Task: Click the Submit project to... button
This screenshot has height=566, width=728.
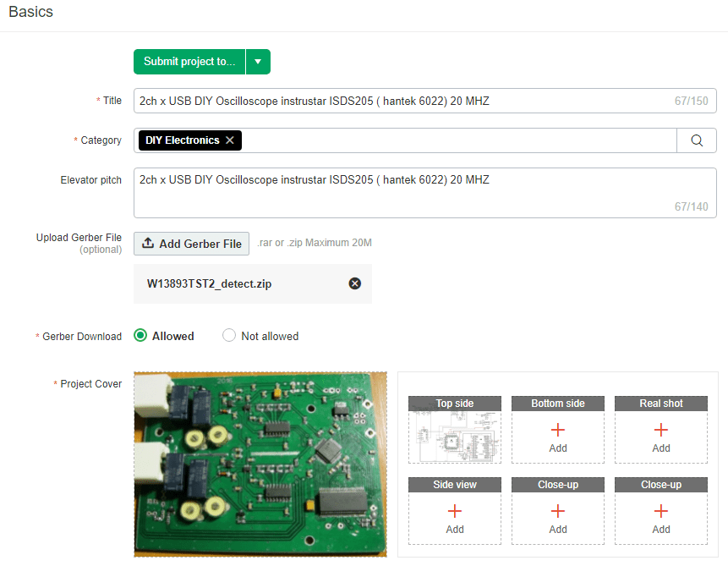Action: pyautogui.click(x=189, y=61)
